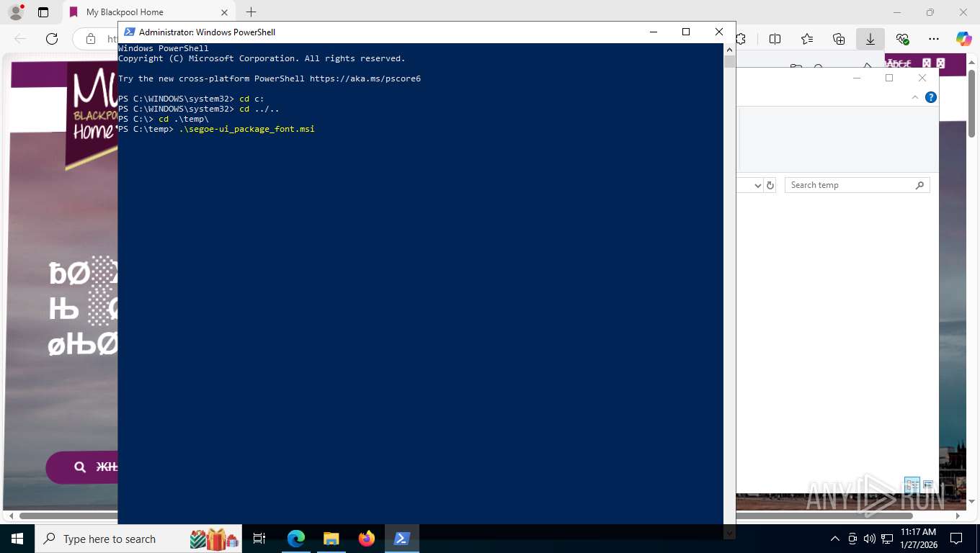Switch Explorer to details view icon
The image size is (980, 553).
point(912,485)
